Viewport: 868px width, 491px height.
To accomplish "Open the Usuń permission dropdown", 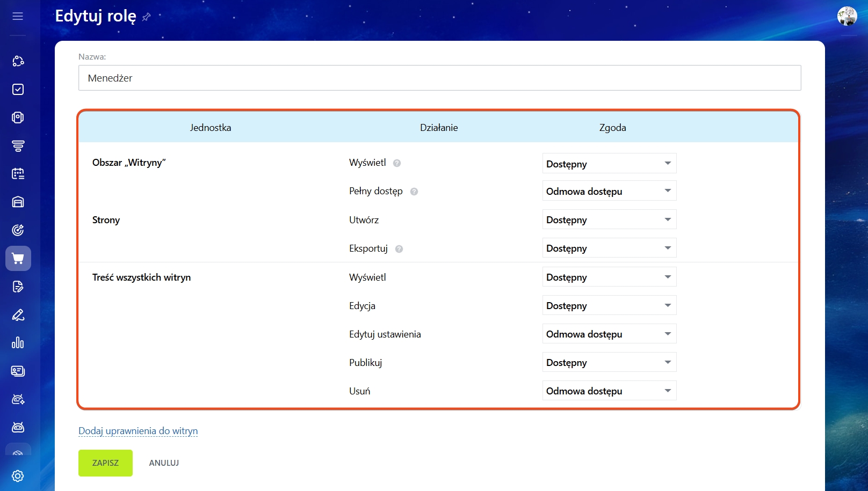I will pyautogui.click(x=609, y=391).
